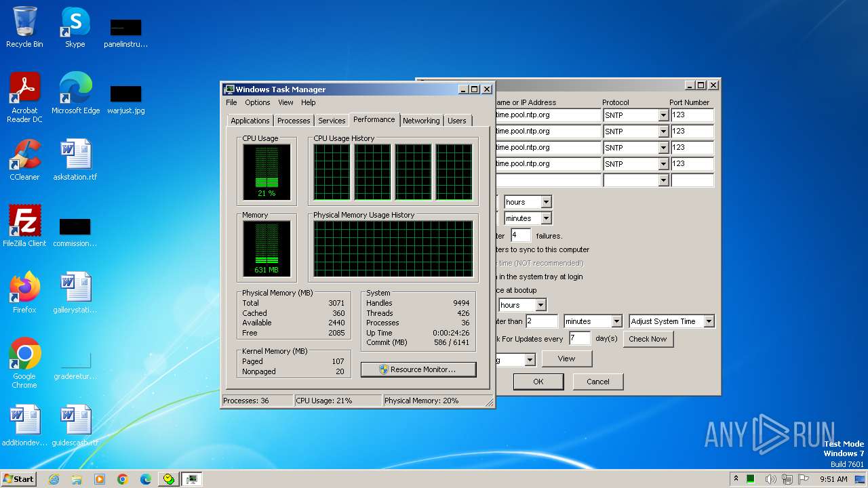Launch Skype from the desktop
Screen dimensions: 868x488
pyautogui.click(x=75, y=27)
